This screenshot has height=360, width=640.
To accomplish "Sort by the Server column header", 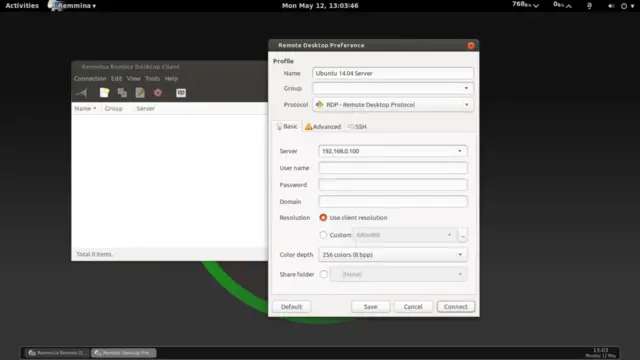I will coord(145,108).
